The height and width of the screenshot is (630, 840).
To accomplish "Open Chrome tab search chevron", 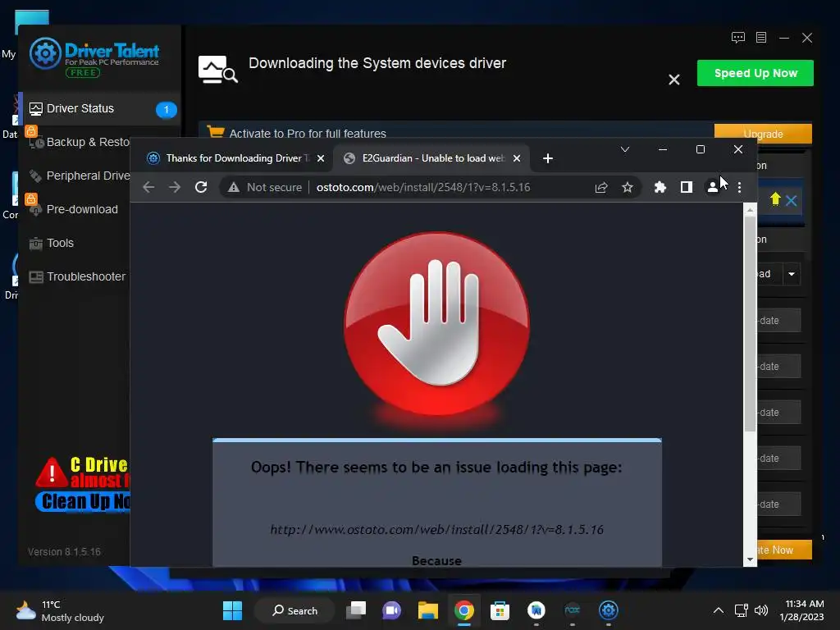I will pos(624,149).
